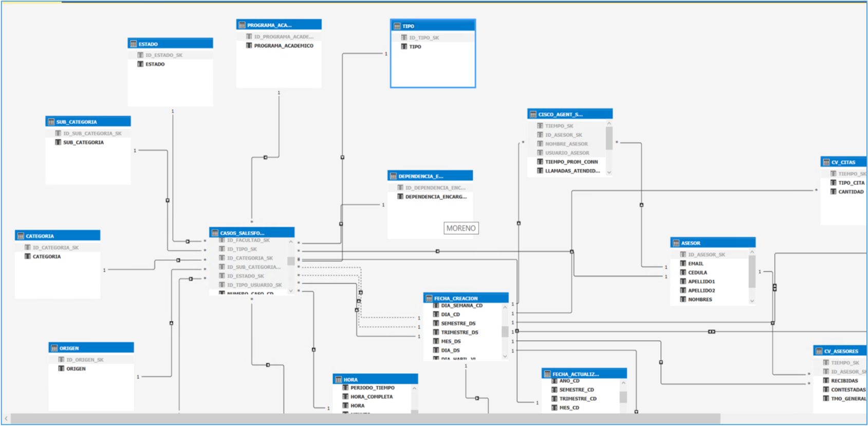Select the TIEMPO_PROM_CONN field
868x426 pixels.
click(x=571, y=162)
